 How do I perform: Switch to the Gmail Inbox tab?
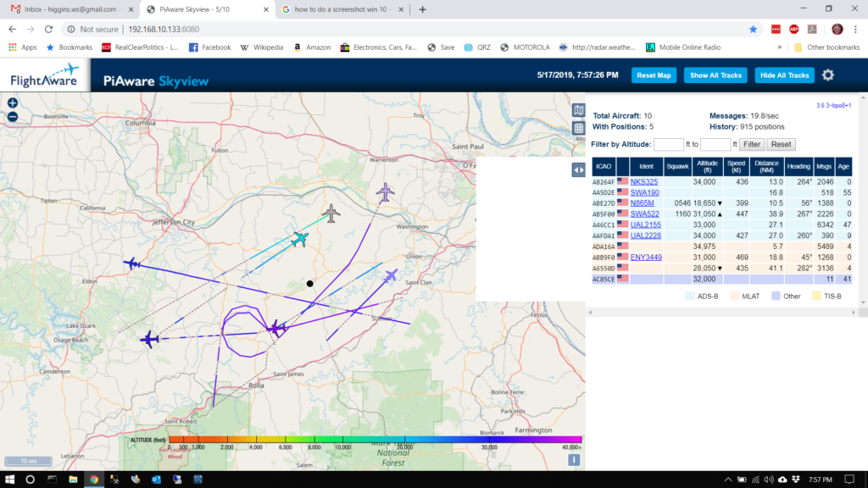72,9
